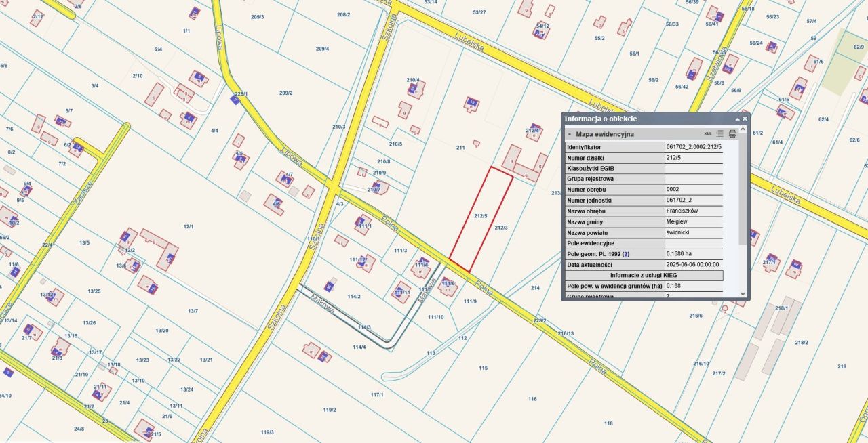Click the building marker on parcel 111/1

point(361,221)
